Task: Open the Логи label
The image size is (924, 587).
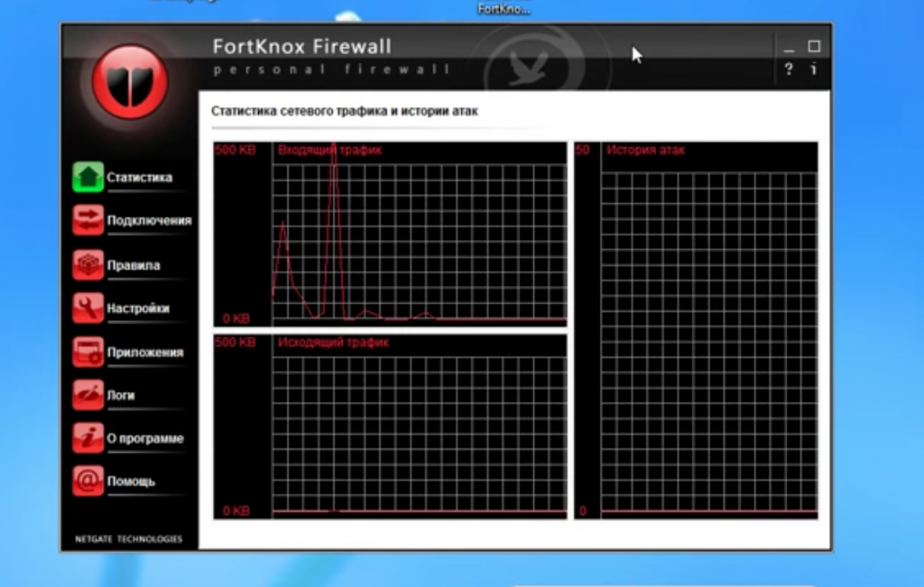Action: coord(121,395)
